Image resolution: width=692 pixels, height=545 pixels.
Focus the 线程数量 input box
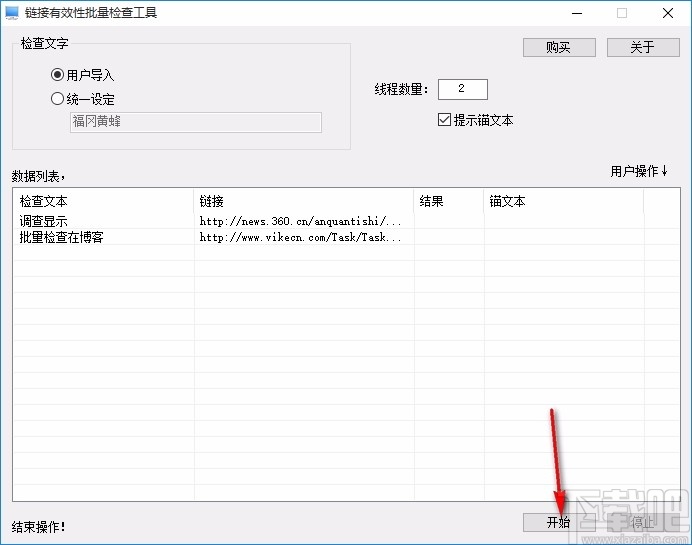click(463, 89)
